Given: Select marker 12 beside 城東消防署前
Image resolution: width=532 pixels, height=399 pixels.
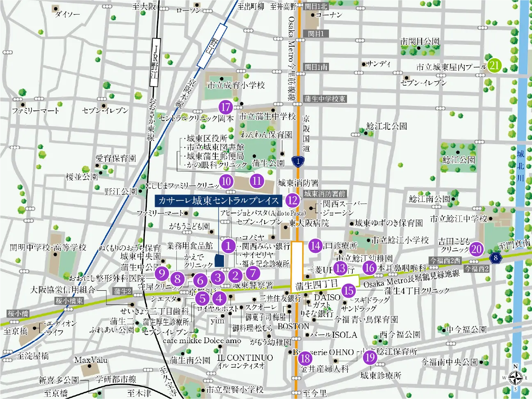Looking at the screenshot, I should click(292, 201).
